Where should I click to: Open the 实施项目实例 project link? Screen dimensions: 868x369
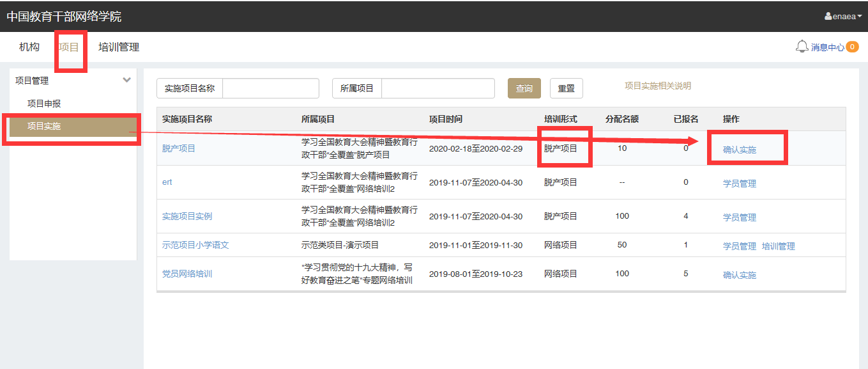(x=187, y=216)
